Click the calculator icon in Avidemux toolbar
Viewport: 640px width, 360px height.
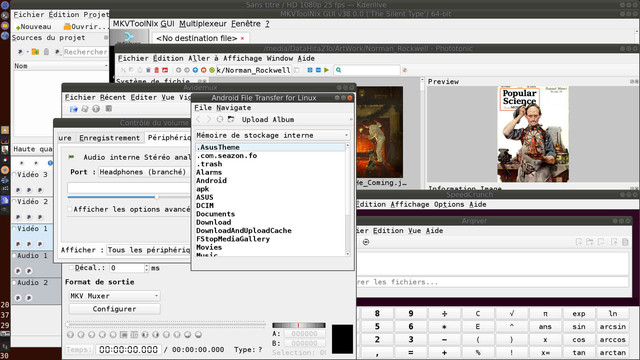click(x=109, y=109)
